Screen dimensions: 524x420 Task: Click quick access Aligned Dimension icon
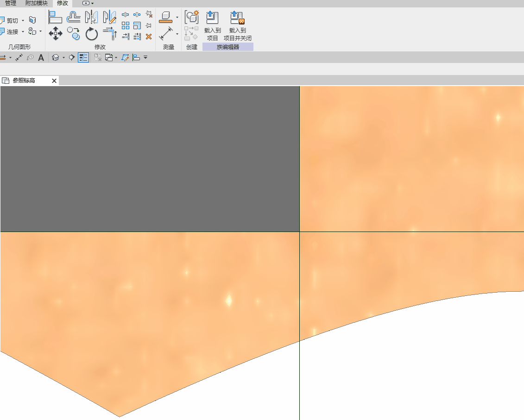pyautogui.click(x=19, y=57)
